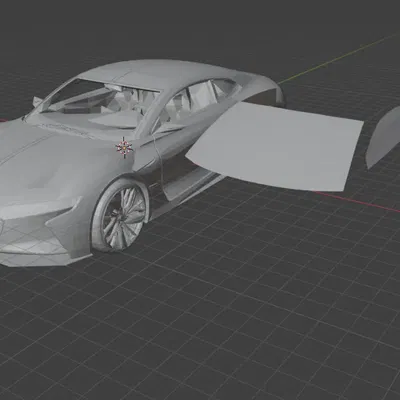
Task: Select the detached flat panel beside the car
Action: (x=275, y=147)
